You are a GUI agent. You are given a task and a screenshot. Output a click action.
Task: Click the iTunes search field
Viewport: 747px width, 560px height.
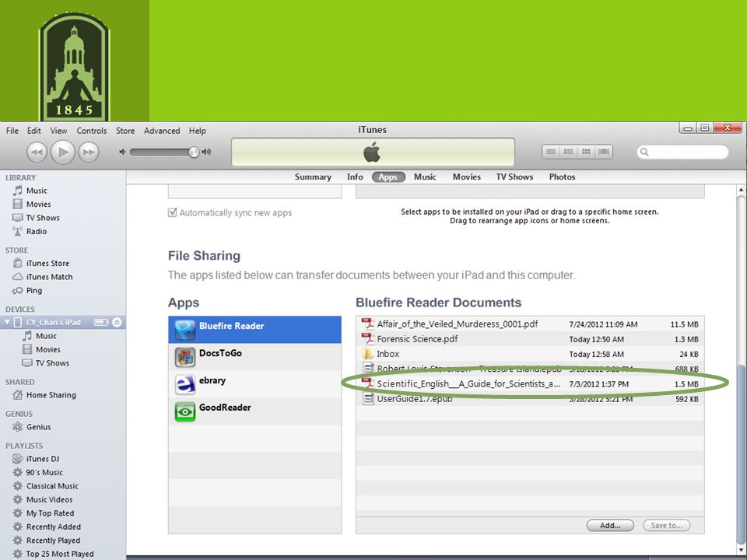pos(682,152)
